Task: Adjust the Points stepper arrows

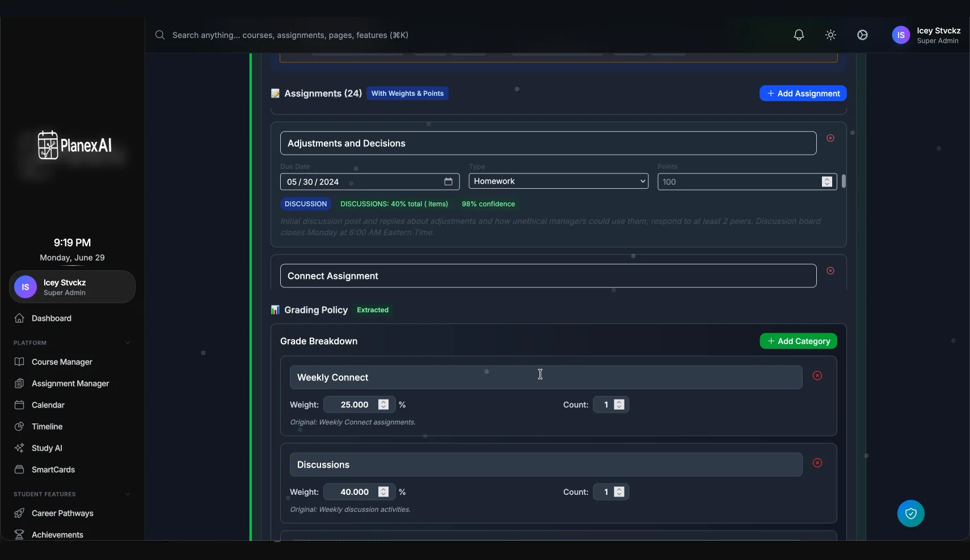Action: (x=826, y=181)
